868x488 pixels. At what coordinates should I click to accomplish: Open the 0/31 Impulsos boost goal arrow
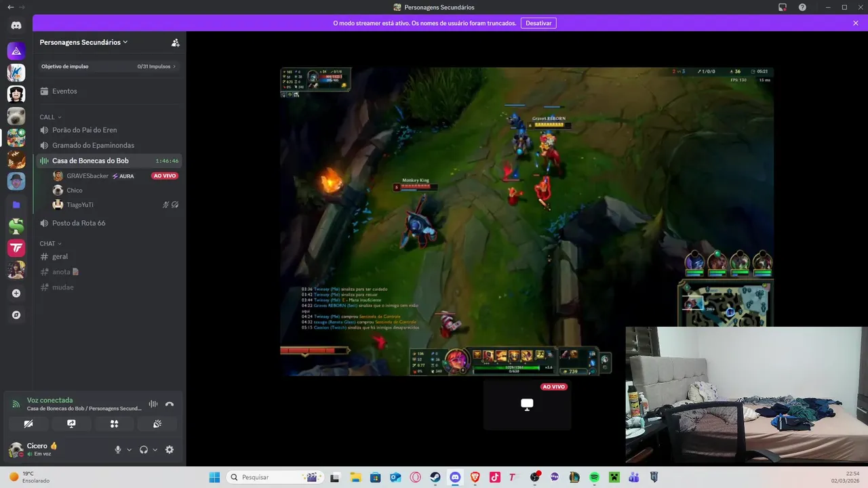174,66
